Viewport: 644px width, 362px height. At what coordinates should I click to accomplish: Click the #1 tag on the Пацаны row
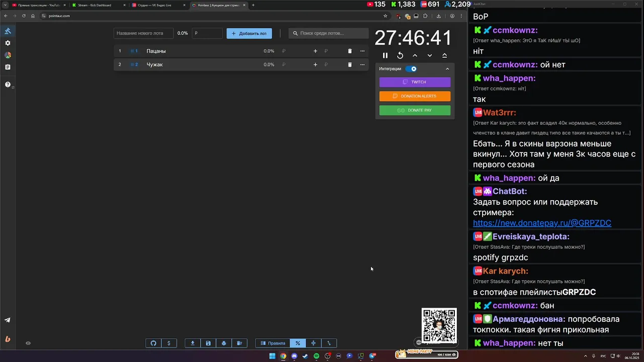[x=134, y=51]
